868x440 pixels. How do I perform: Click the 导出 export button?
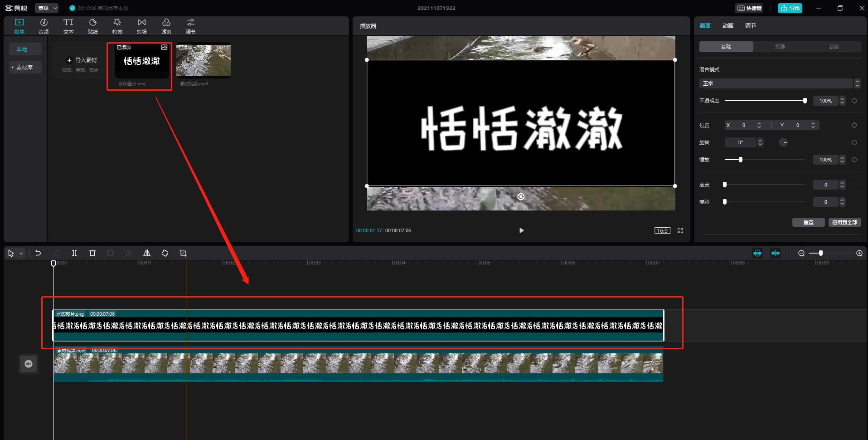790,8
